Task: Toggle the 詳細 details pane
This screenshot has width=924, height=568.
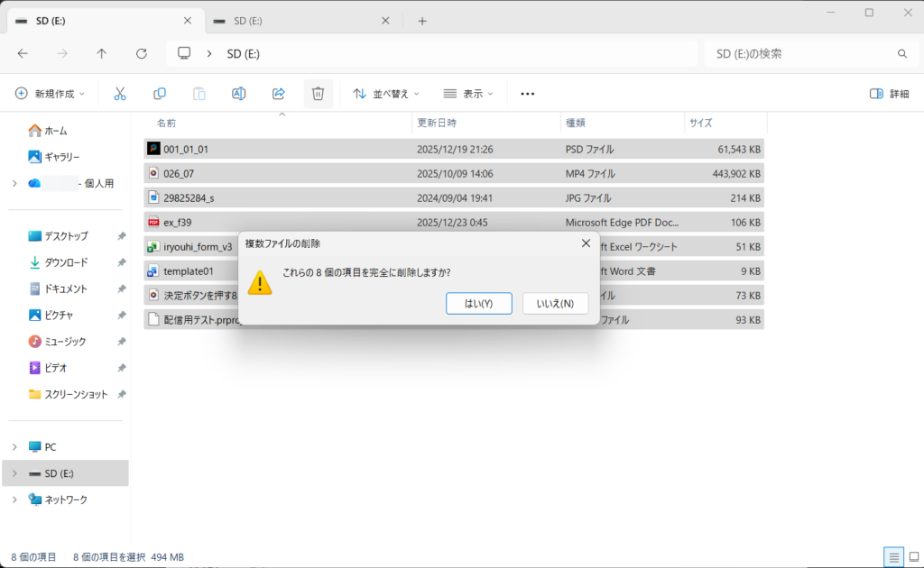Action: [x=889, y=94]
